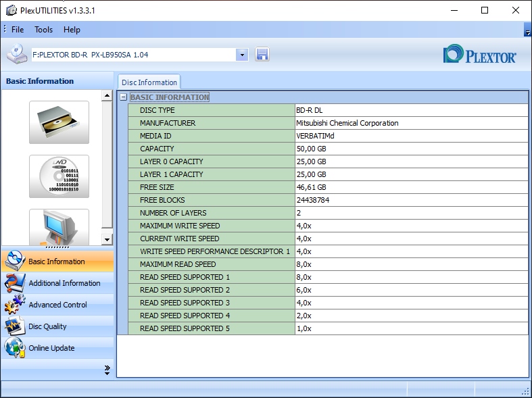Viewport: 532px width, 398px height.
Task: Click the 24438784 free blocks value
Action: (x=313, y=200)
